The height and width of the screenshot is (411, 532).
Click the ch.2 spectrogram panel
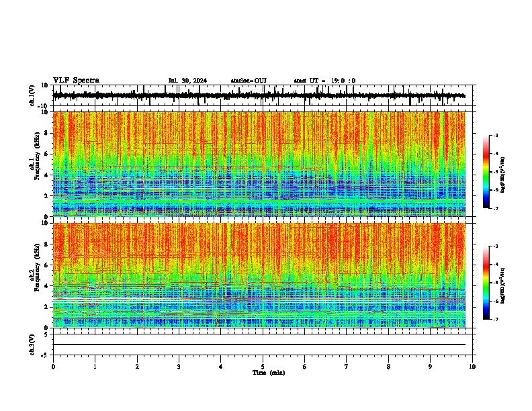click(x=259, y=275)
